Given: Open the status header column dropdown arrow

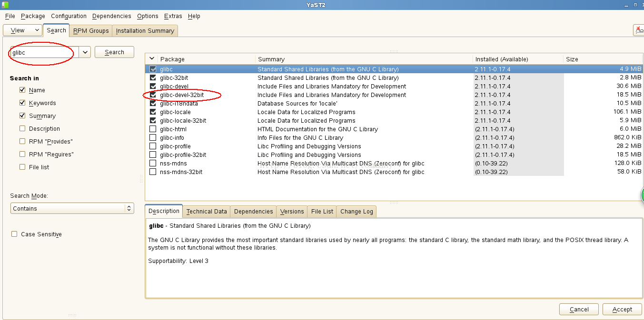Looking at the screenshot, I should (x=152, y=59).
